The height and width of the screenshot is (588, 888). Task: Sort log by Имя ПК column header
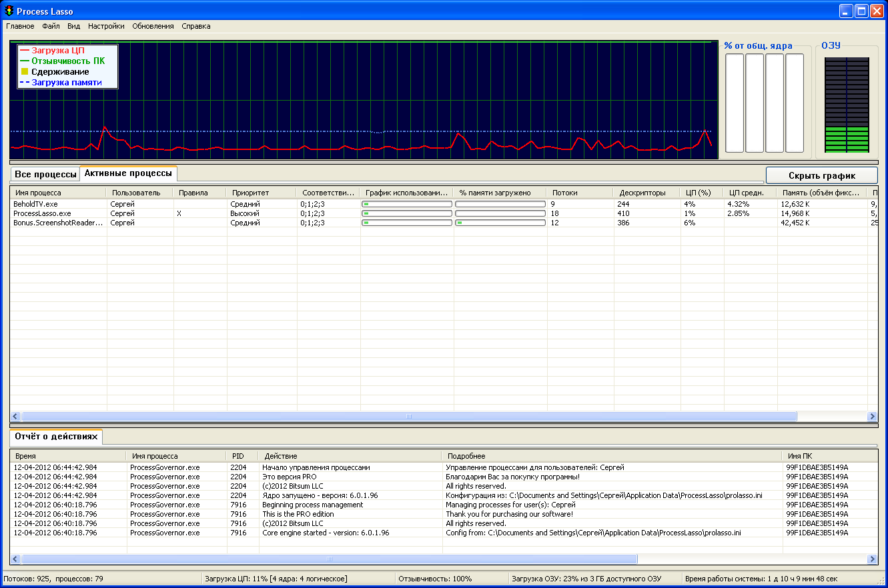pyautogui.click(x=830, y=456)
